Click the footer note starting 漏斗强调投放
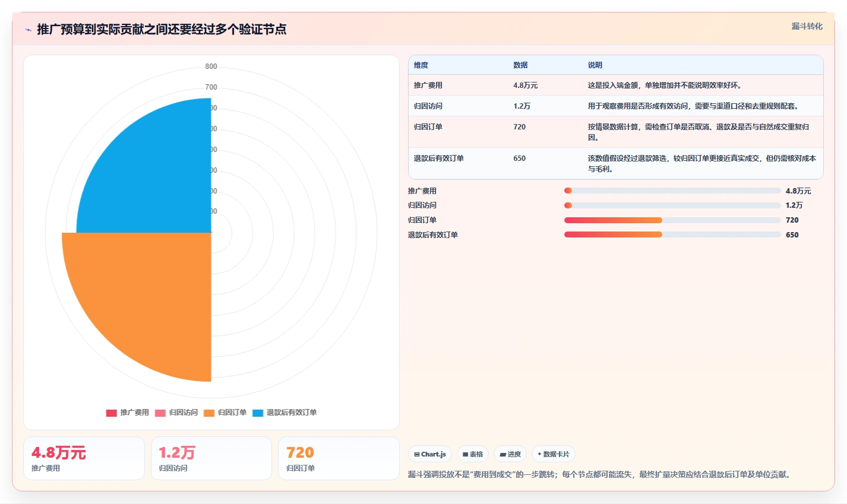Image resolution: width=847 pixels, height=504 pixels. (x=600, y=475)
